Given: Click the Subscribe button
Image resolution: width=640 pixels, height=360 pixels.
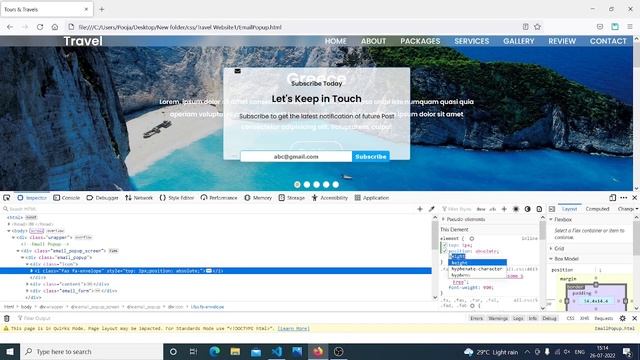Looking at the screenshot, I should [371, 156].
